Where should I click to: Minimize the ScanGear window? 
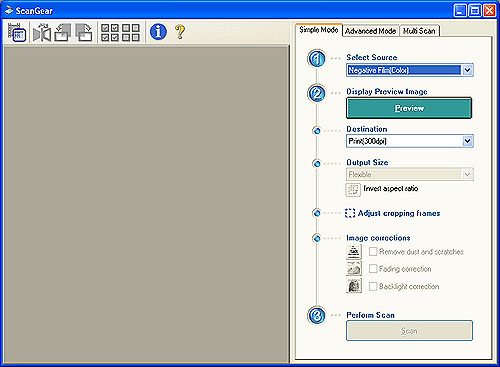[460, 11]
